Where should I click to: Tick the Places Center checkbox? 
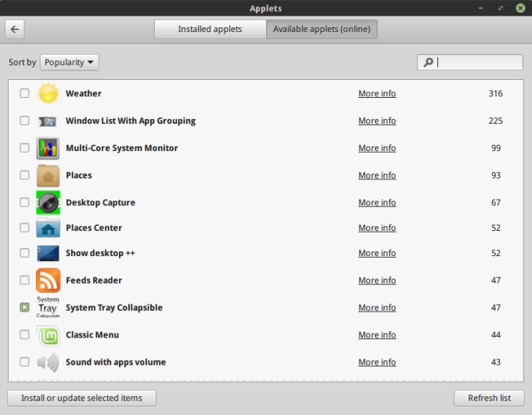[x=24, y=228]
